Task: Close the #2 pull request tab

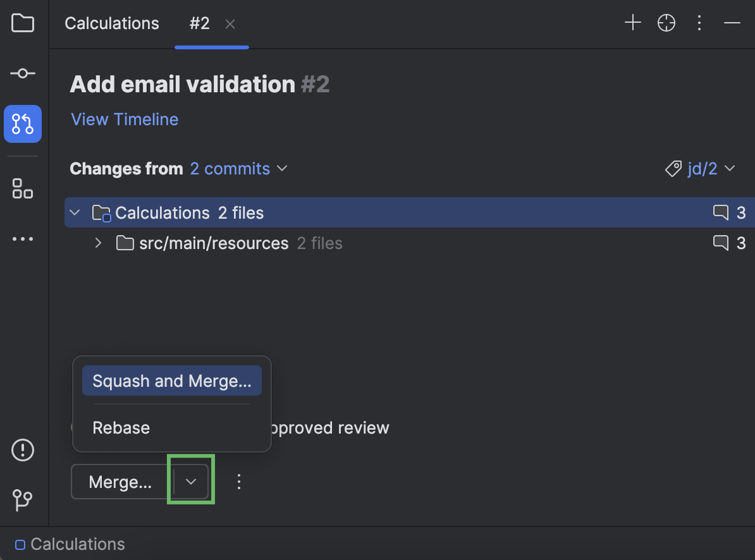Action: 230,24
